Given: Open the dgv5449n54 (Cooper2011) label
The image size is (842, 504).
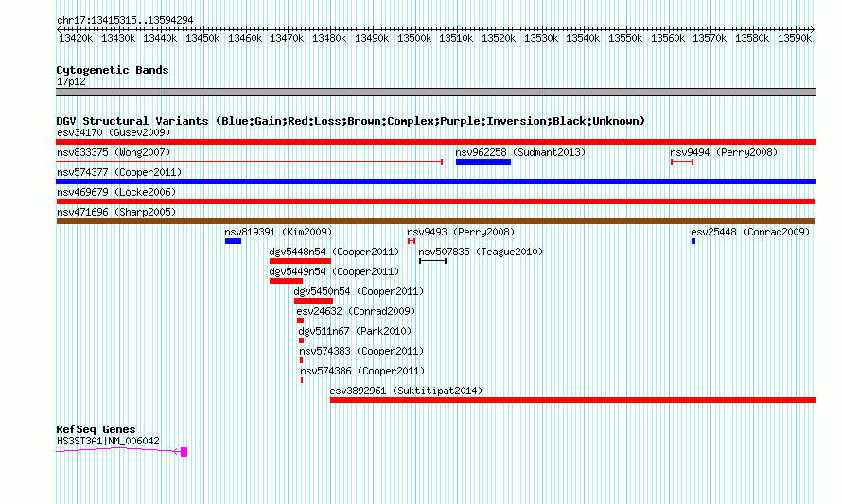Looking at the screenshot, I should [x=334, y=271].
